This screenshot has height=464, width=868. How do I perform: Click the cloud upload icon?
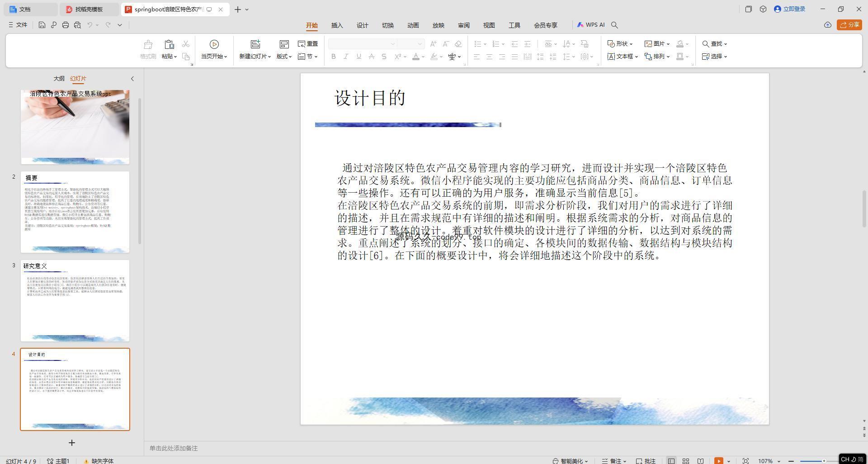[827, 25]
